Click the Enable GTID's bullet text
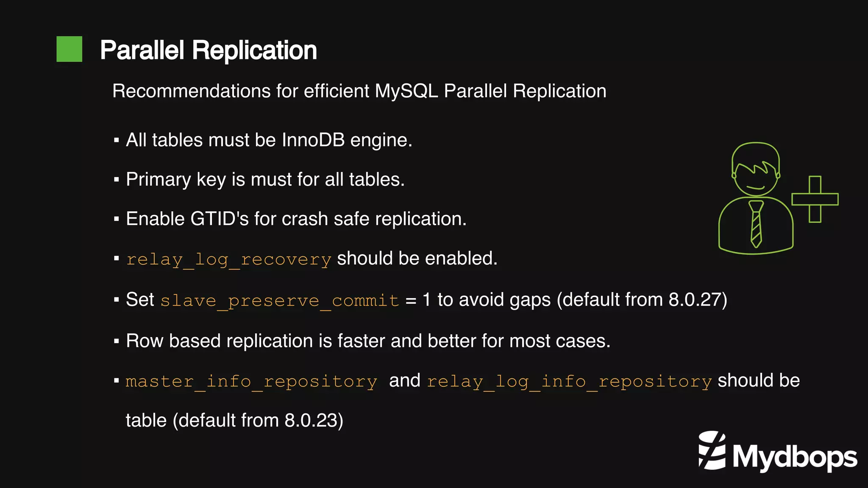 pos(296,219)
